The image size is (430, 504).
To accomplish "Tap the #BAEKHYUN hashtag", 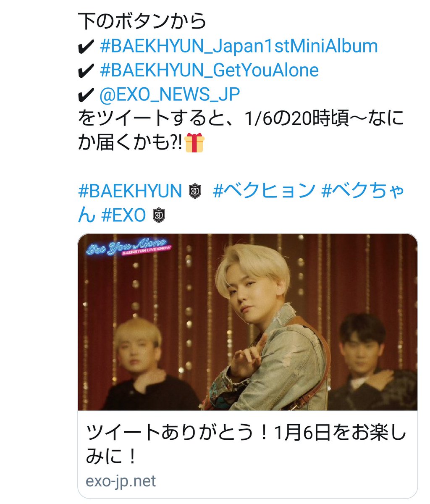I will [x=129, y=192].
